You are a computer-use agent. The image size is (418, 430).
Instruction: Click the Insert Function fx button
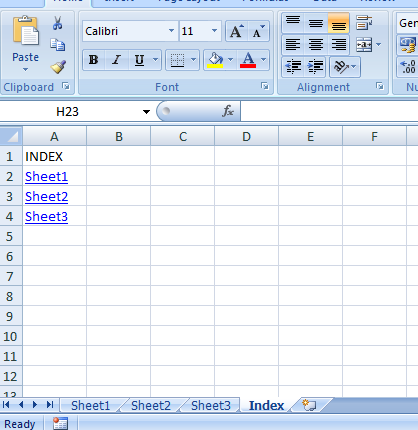[228, 111]
